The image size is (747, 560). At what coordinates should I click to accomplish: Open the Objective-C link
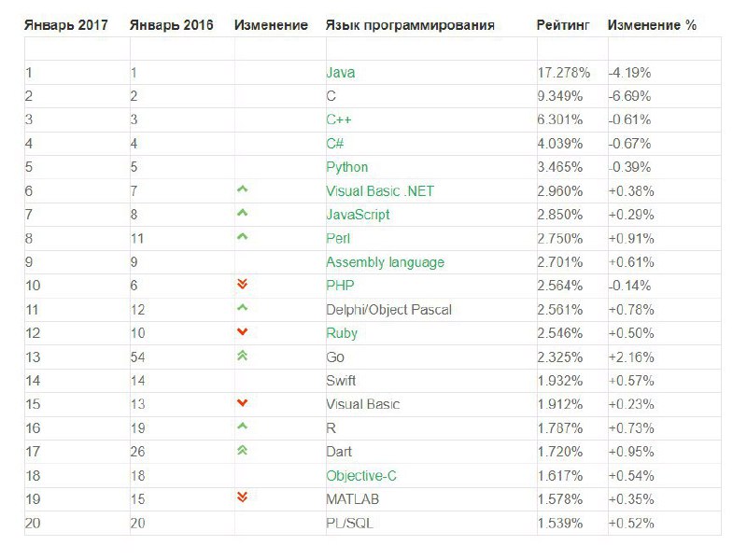(361, 476)
